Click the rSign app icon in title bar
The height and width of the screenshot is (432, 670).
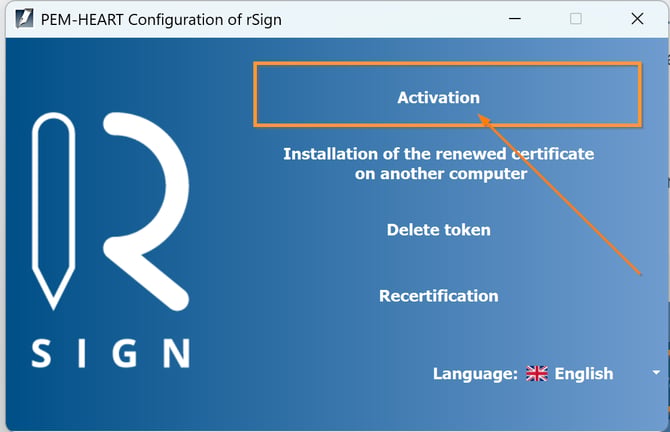[x=24, y=19]
